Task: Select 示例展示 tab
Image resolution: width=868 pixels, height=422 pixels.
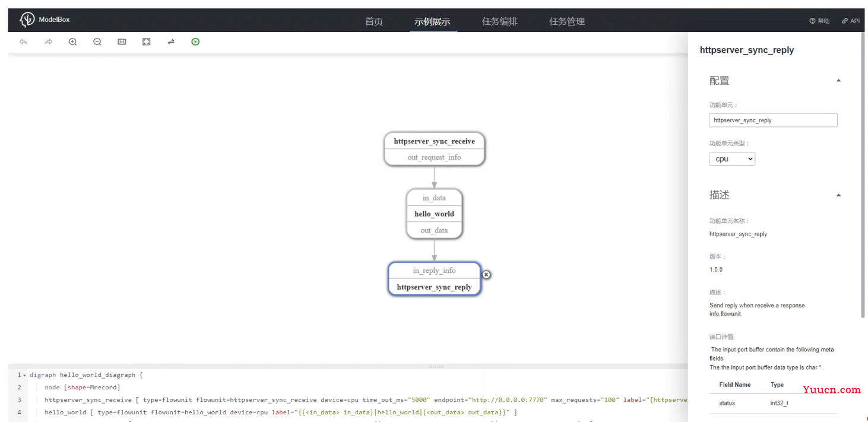Action: pyautogui.click(x=432, y=21)
